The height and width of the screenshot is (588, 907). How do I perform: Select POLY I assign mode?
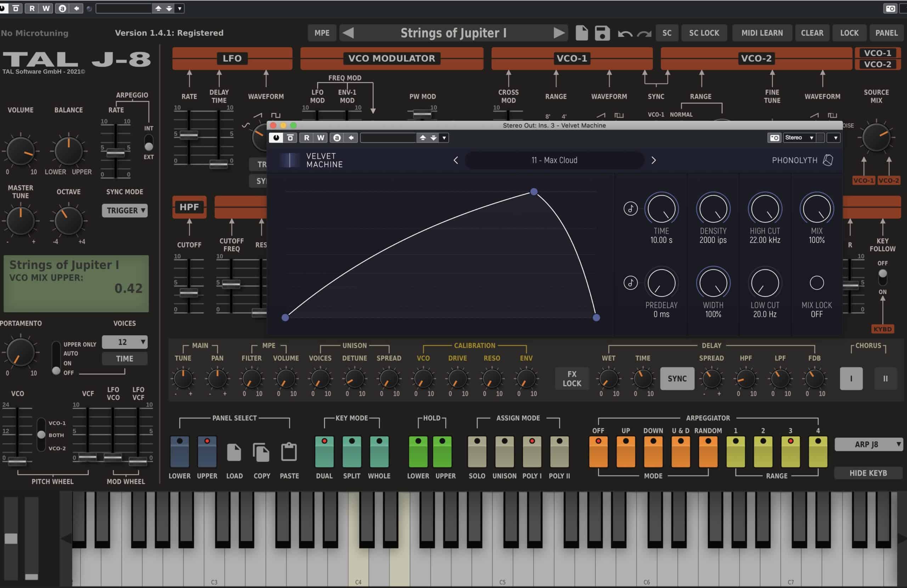532,452
